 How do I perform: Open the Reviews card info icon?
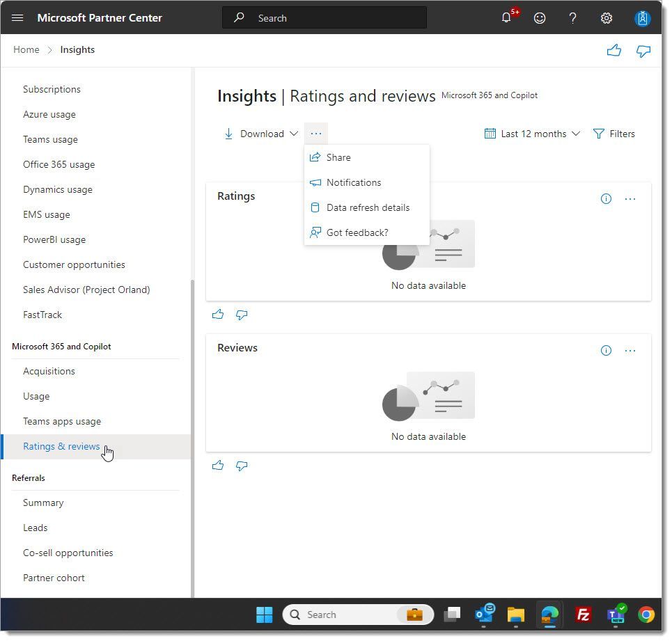tap(606, 351)
